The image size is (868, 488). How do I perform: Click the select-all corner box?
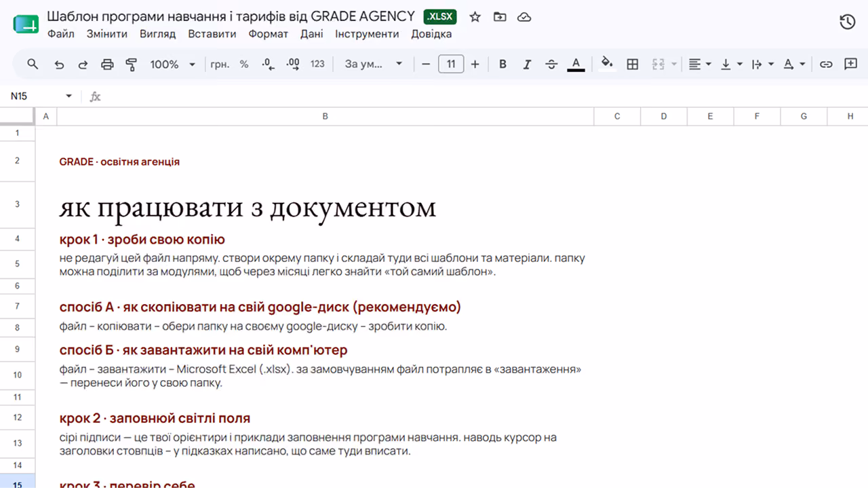pos(17,117)
